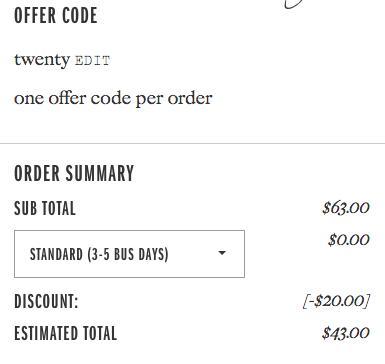Click the $0.00 shipping cost

click(x=349, y=240)
